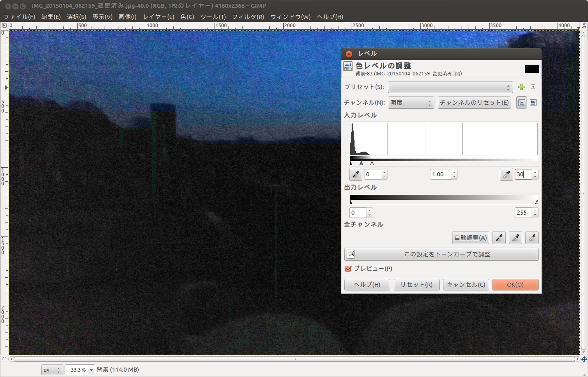Viewport: 588px width, 377px height.
Task: Click the green plus to save preset
Action: pyautogui.click(x=521, y=87)
